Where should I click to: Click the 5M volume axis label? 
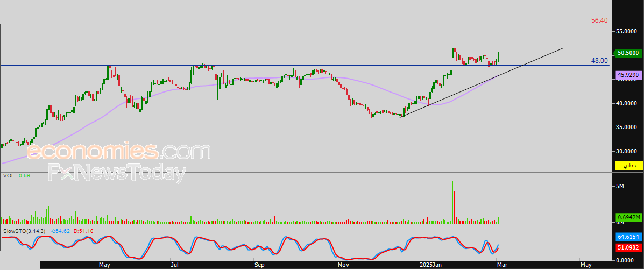coord(620,186)
